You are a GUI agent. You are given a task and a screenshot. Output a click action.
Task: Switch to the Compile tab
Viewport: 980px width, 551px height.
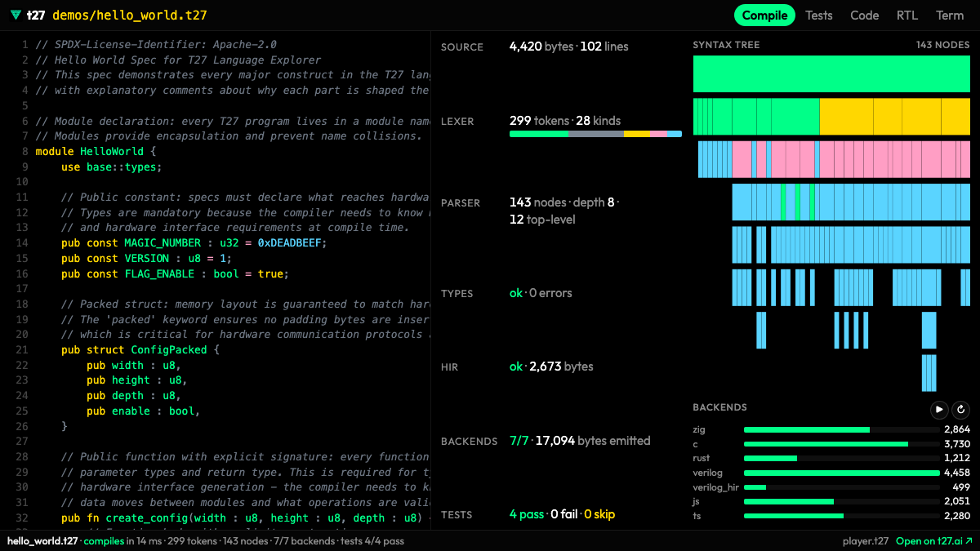coord(764,16)
